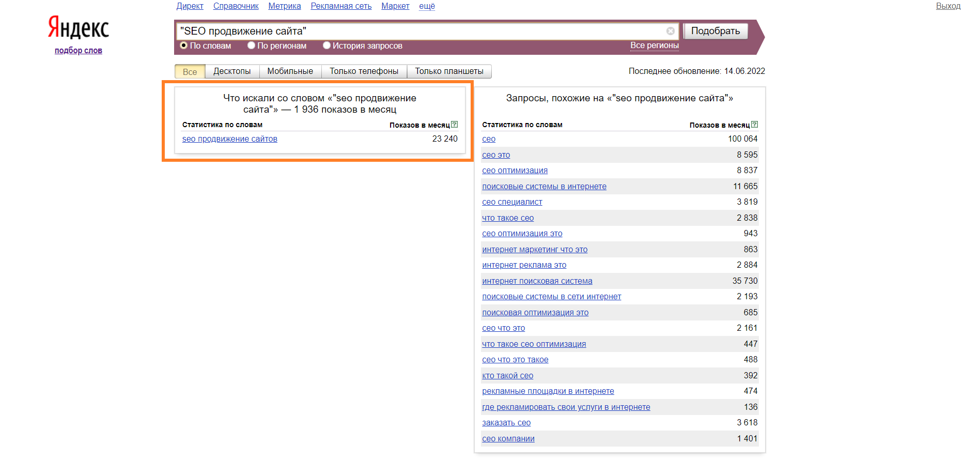This screenshot has height=460, width=980.
Task: Open the 'сео что это такое' query link
Action: [x=516, y=360]
